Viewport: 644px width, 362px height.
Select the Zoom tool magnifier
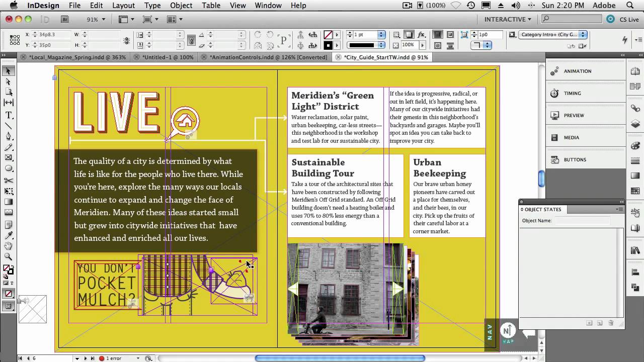pyautogui.click(x=9, y=257)
